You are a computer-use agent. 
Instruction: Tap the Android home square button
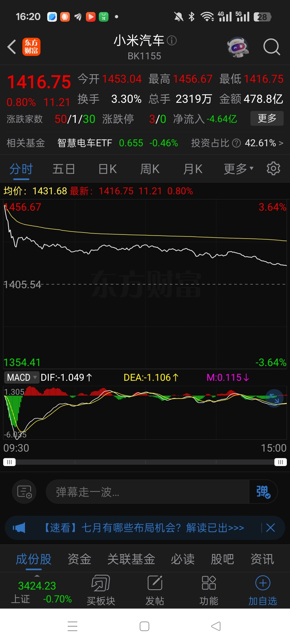tap(144, 626)
